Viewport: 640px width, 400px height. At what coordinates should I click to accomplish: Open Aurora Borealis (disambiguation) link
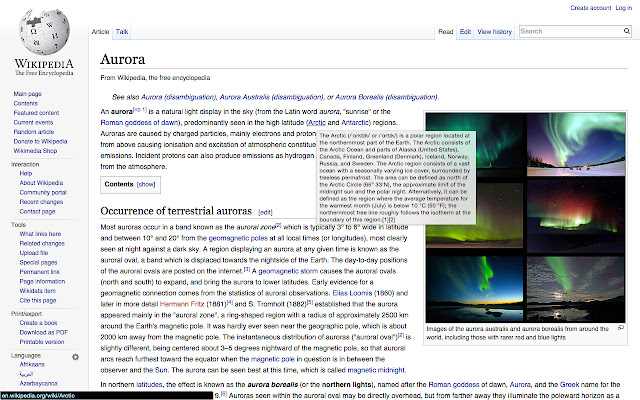tap(386, 97)
